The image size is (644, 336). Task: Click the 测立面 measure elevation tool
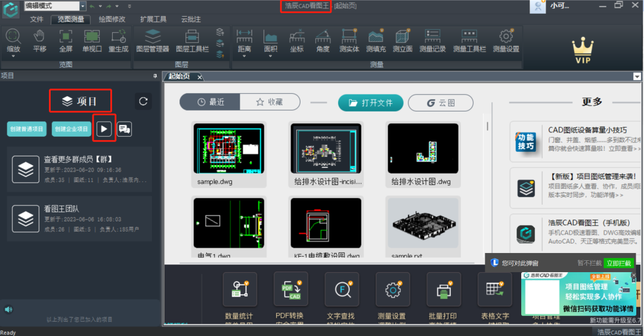pos(402,41)
